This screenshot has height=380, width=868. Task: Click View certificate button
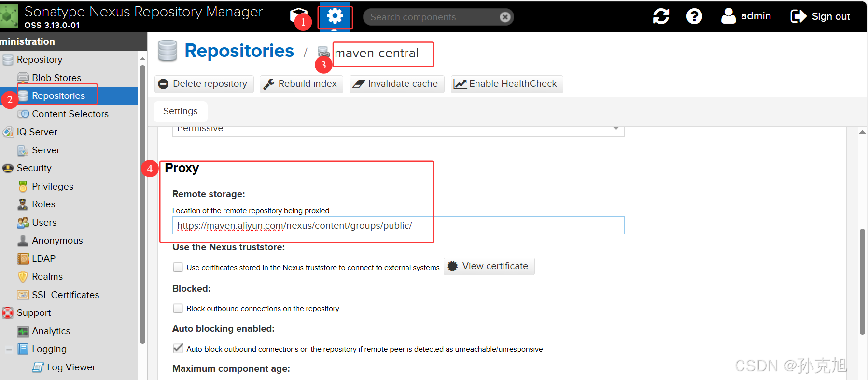click(489, 266)
